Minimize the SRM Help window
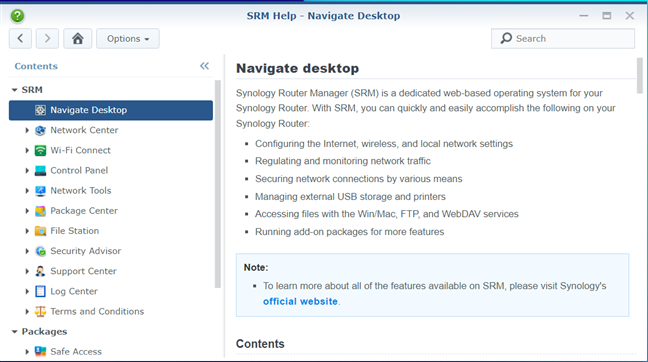The height and width of the screenshot is (362, 648). click(584, 16)
